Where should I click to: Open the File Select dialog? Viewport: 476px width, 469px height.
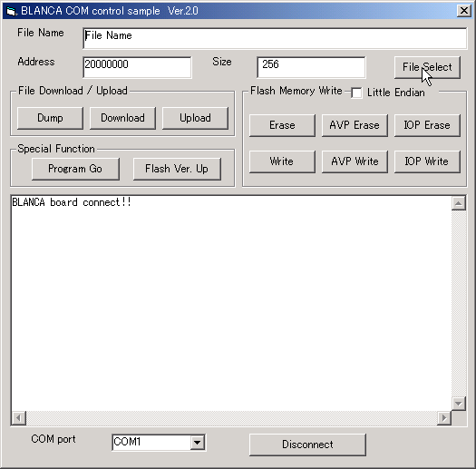pyautogui.click(x=427, y=67)
